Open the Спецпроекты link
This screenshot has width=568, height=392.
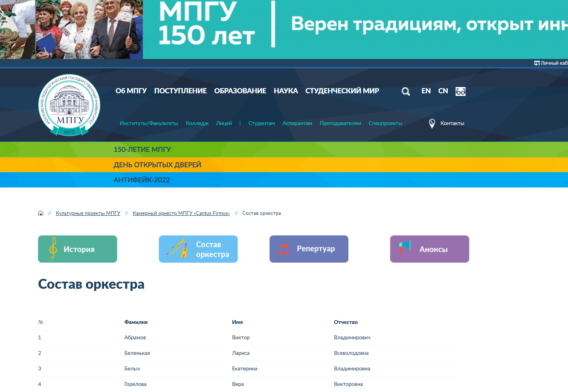pyautogui.click(x=385, y=123)
